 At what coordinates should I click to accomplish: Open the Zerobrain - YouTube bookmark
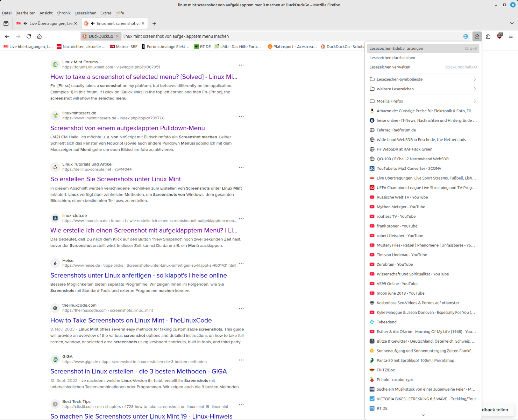point(423,265)
